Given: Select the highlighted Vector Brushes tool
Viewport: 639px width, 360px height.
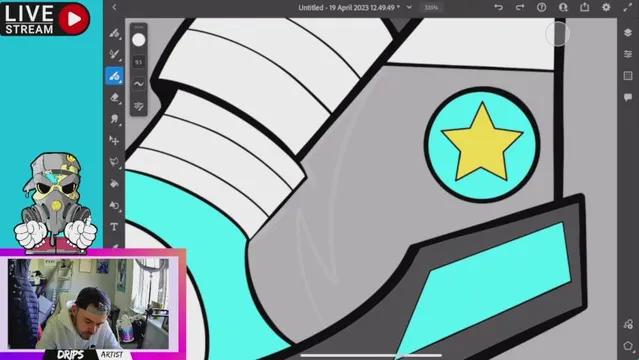Looking at the screenshot, I should [x=115, y=76].
